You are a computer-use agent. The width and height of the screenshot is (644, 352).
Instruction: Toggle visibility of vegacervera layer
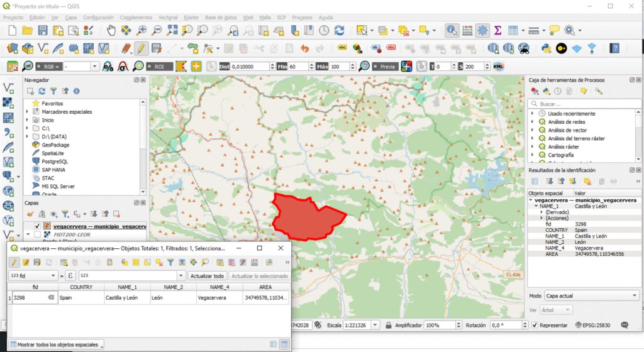coord(37,226)
